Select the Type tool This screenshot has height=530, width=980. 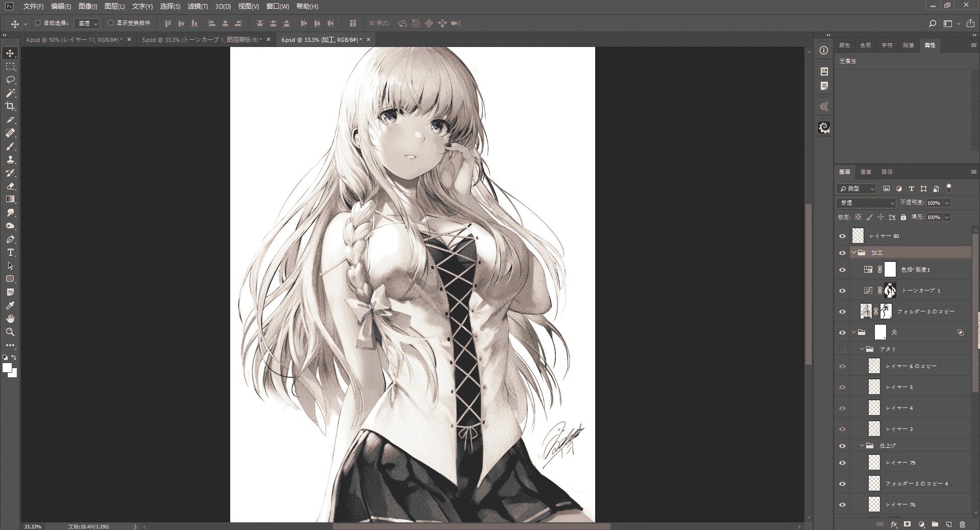coord(10,252)
